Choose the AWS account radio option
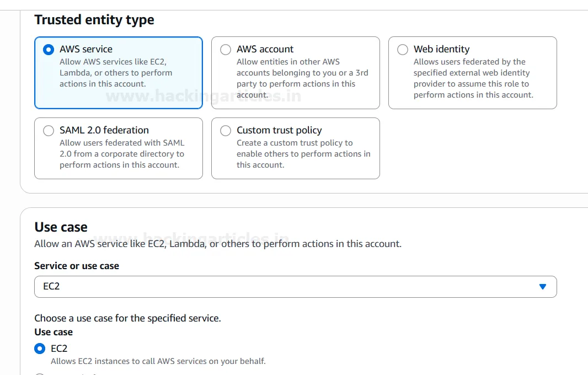This screenshot has height=375, width=588. click(226, 50)
